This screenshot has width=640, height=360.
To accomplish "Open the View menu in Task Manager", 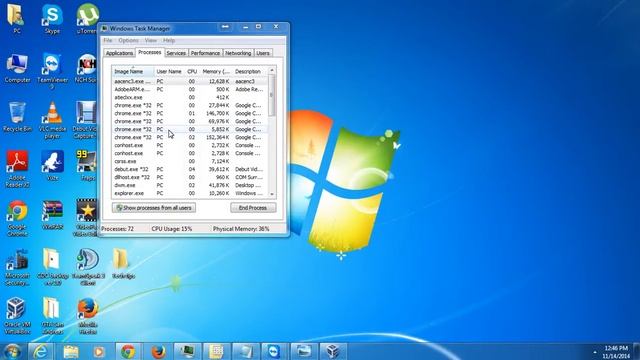I will (x=150, y=40).
